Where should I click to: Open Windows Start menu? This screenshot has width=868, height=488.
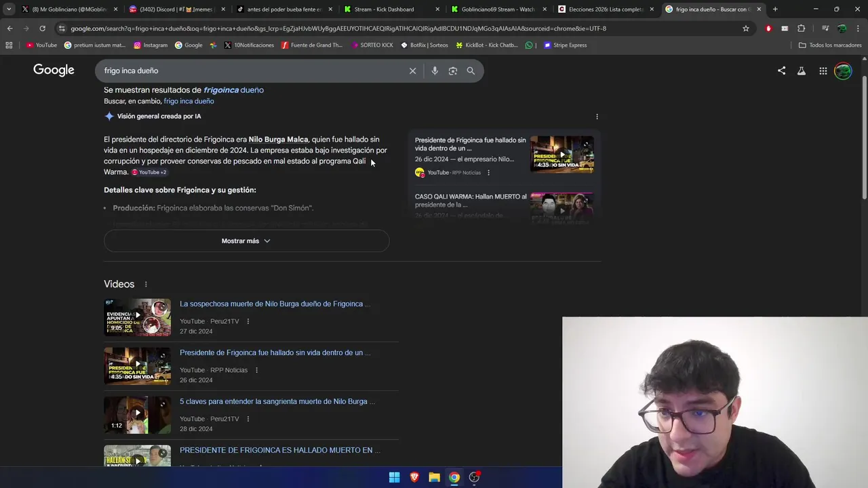tap(394, 477)
